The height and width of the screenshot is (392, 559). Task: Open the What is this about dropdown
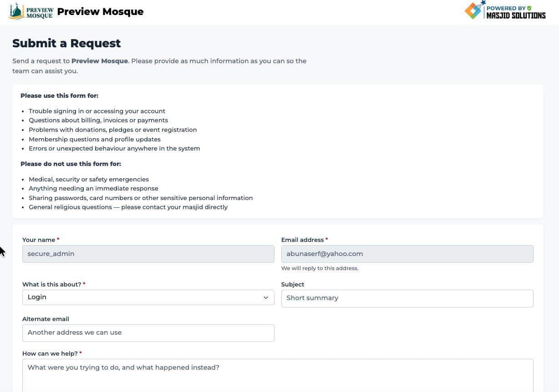[148, 297]
